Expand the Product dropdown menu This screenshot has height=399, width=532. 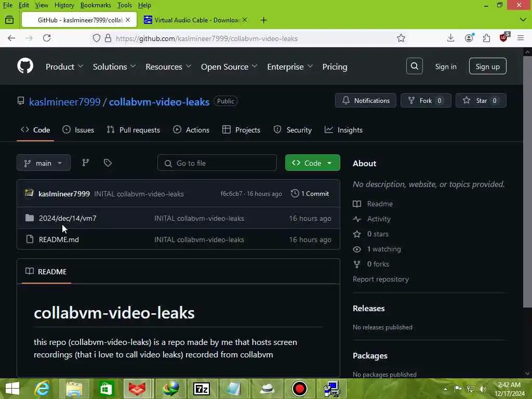[64, 66]
